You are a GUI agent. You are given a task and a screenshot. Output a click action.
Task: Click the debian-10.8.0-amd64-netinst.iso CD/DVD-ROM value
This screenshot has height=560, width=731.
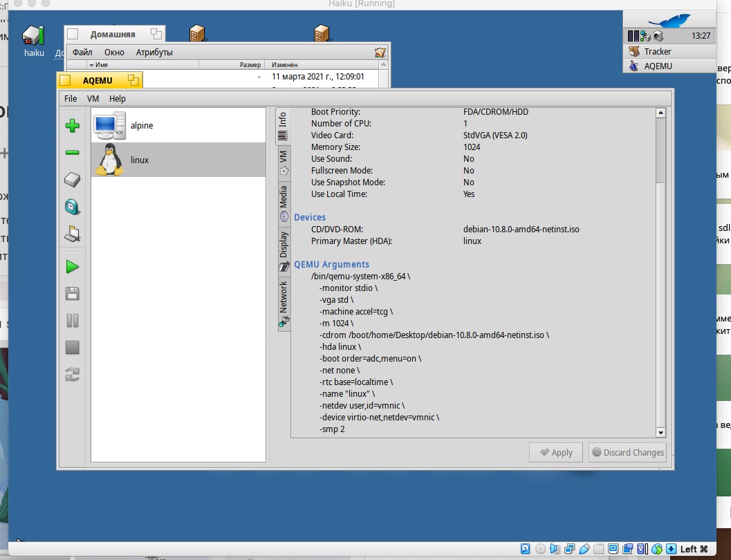(521, 230)
